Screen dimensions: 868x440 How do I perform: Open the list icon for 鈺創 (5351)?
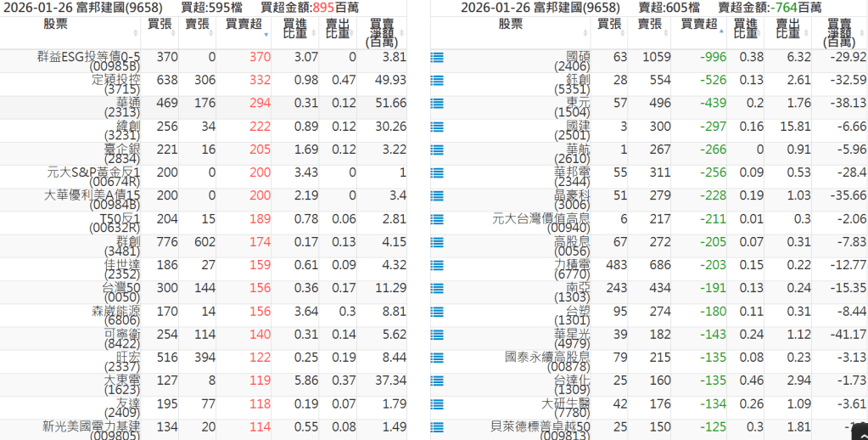pyautogui.click(x=437, y=81)
